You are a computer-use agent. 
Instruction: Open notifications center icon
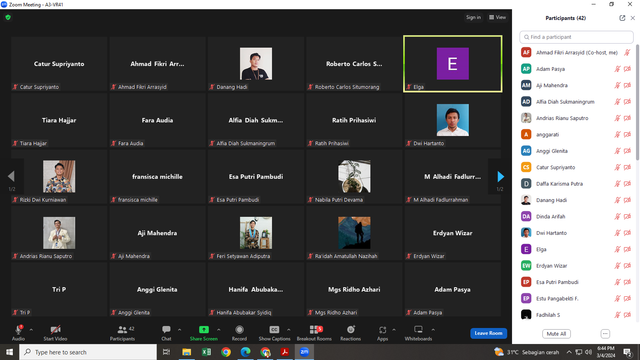point(627,352)
